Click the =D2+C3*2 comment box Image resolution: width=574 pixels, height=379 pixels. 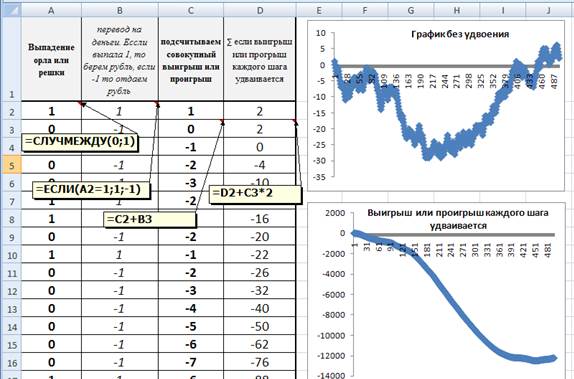(x=256, y=193)
